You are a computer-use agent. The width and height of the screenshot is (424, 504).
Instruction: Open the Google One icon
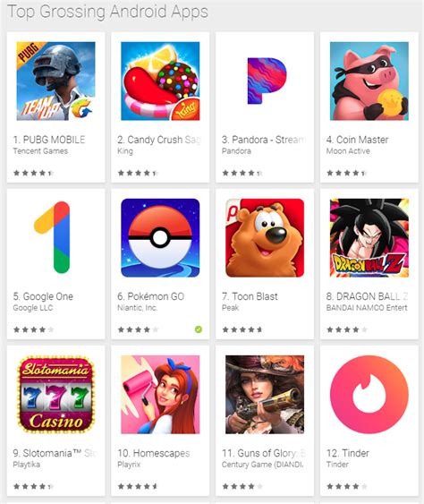coord(52,237)
